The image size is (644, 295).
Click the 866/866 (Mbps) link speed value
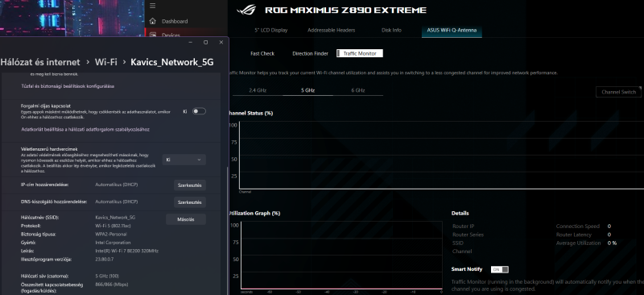[x=112, y=285]
